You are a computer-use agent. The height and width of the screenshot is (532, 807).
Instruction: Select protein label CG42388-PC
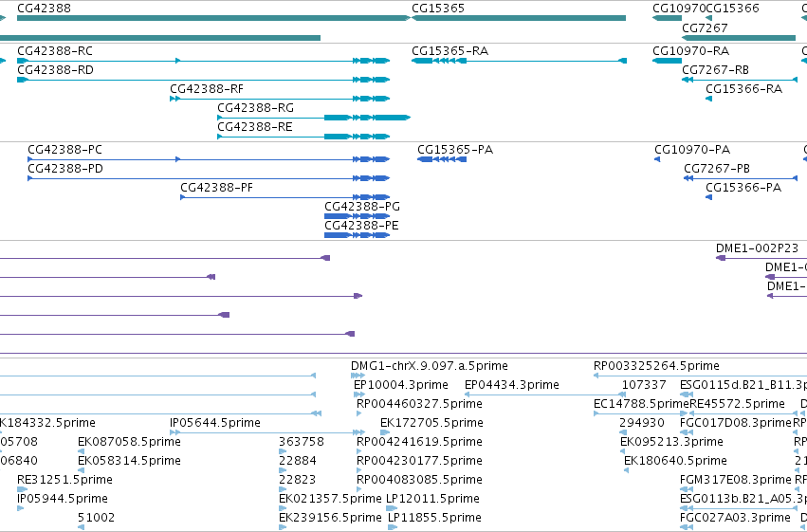[64, 150]
